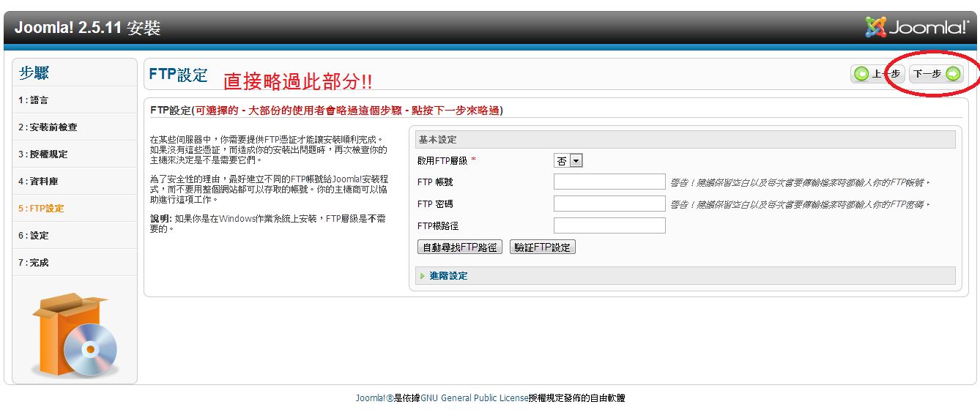Select step 1: 語言
Screen dimensions: 980x418
tap(75, 100)
